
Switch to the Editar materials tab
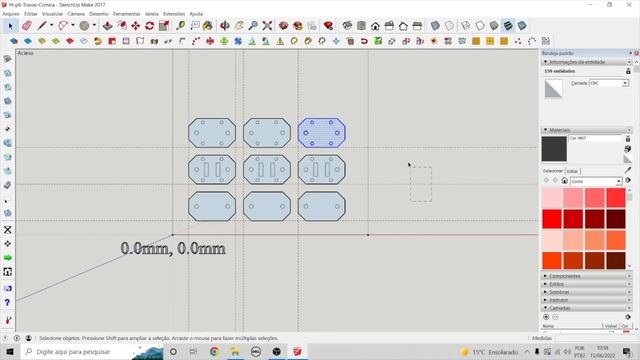(x=572, y=171)
